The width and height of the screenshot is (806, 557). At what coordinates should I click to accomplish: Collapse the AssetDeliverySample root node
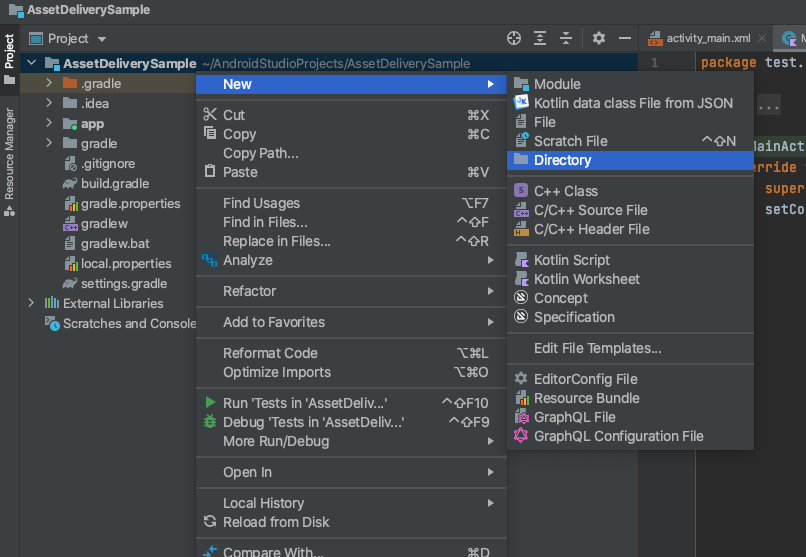tap(31, 63)
